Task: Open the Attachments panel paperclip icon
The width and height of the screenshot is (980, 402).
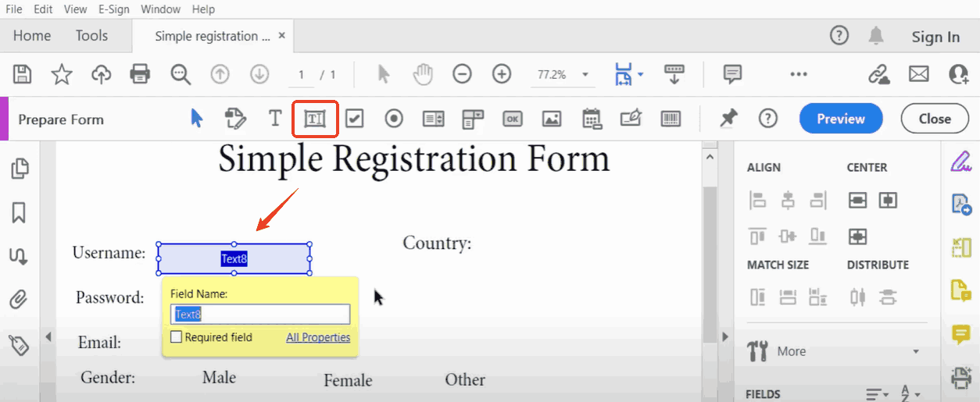Action: tap(19, 298)
